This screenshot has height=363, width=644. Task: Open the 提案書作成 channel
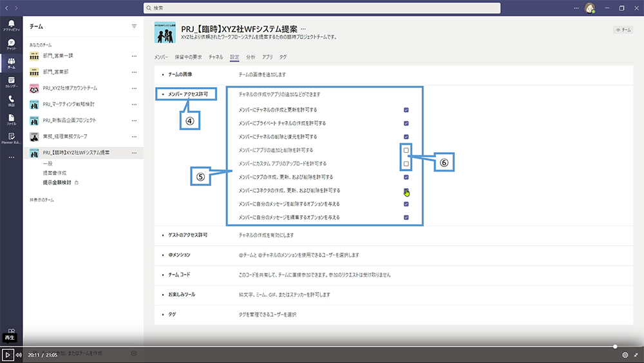[55, 173]
